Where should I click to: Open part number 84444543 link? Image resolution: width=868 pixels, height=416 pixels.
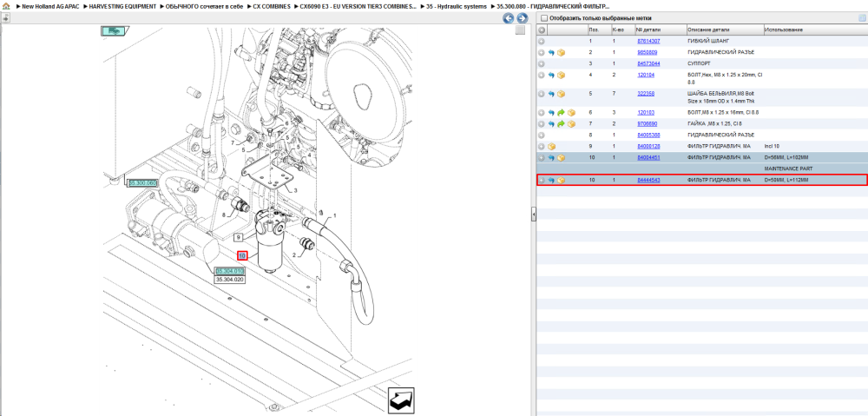pyautogui.click(x=648, y=180)
